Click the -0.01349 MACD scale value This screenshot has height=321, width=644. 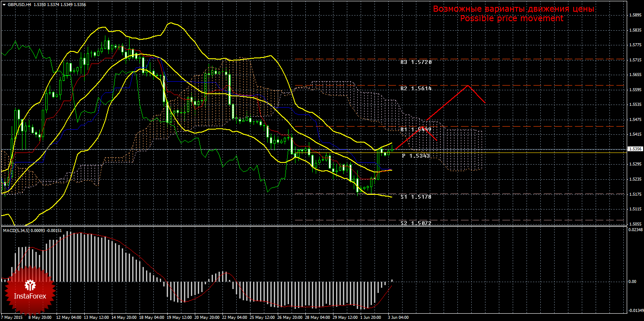[x=634, y=310]
